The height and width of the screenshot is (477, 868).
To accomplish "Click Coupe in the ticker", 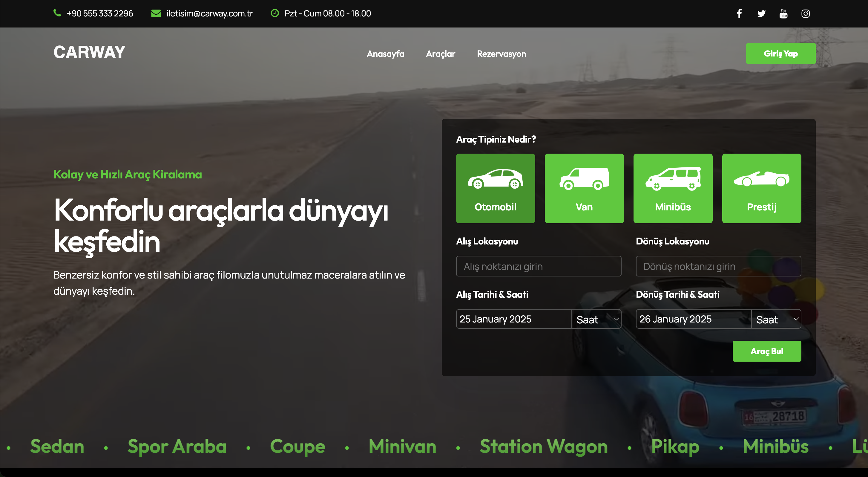I will point(297,447).
